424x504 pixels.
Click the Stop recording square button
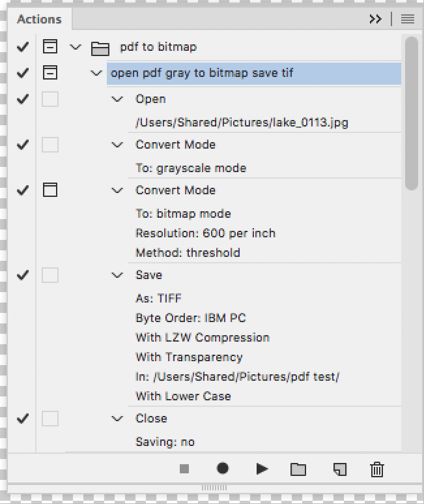(x=184, y=469)
